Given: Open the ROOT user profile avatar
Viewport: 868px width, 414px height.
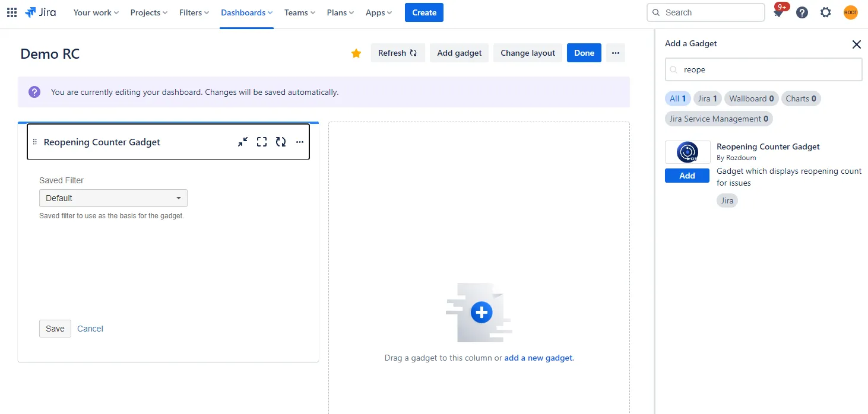Looking at the screenshot, I should coord(851,12).
